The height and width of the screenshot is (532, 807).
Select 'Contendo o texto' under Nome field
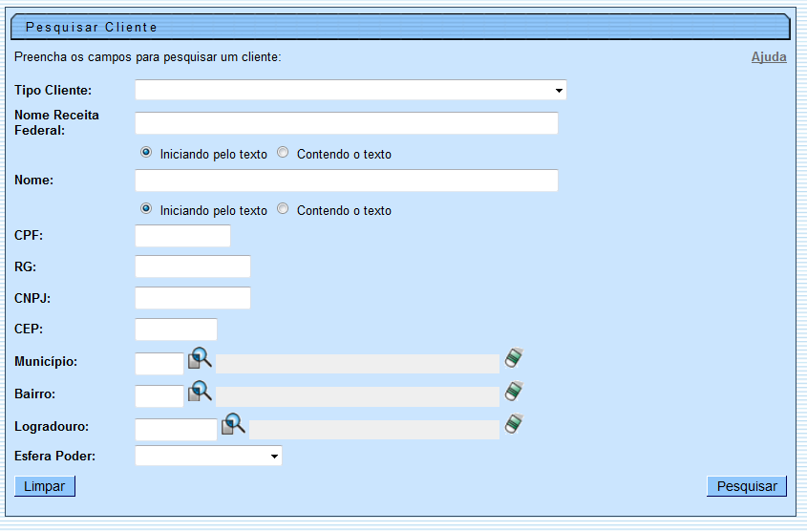click(283, 209)
